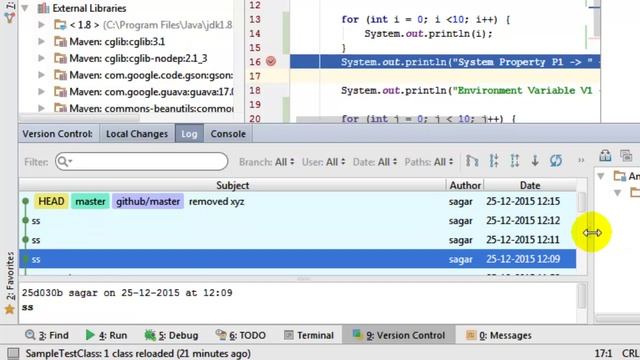This screenshot has height=360, width=640.
Task: Expand Maven: com.google.code.gson node
Action: [41, 75]
